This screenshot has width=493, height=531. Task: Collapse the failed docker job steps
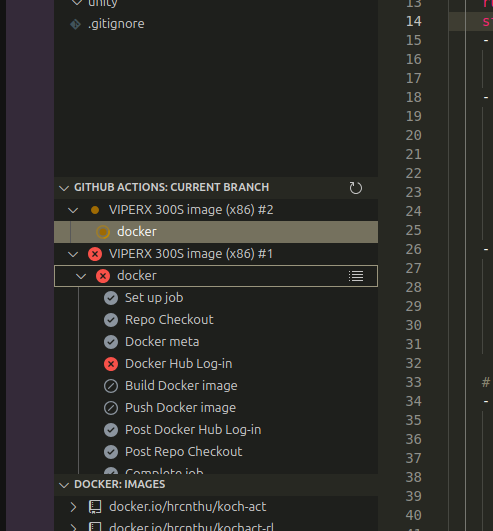81,276
